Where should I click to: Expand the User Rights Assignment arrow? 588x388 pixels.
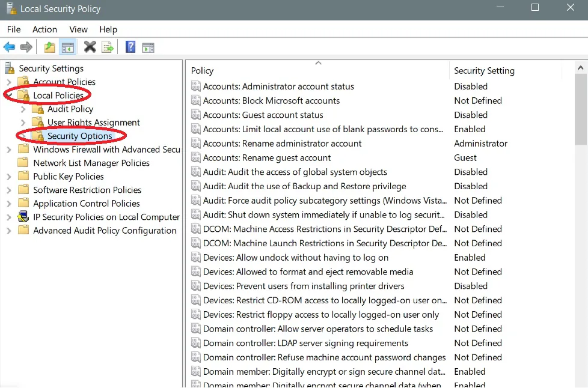pyautogui.click(x=23, y=123)
